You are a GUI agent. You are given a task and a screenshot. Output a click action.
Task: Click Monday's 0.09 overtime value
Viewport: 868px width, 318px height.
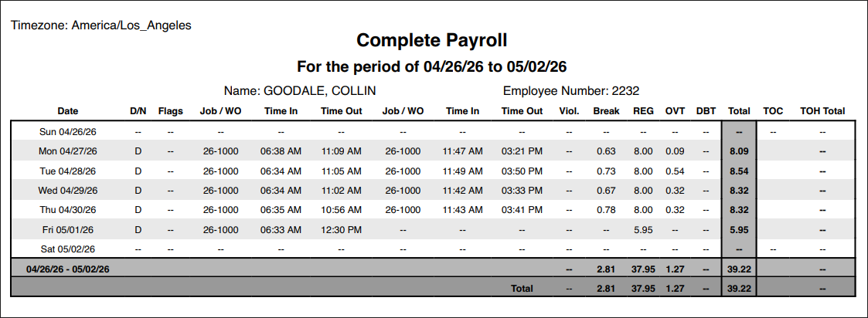coord(675,151)
